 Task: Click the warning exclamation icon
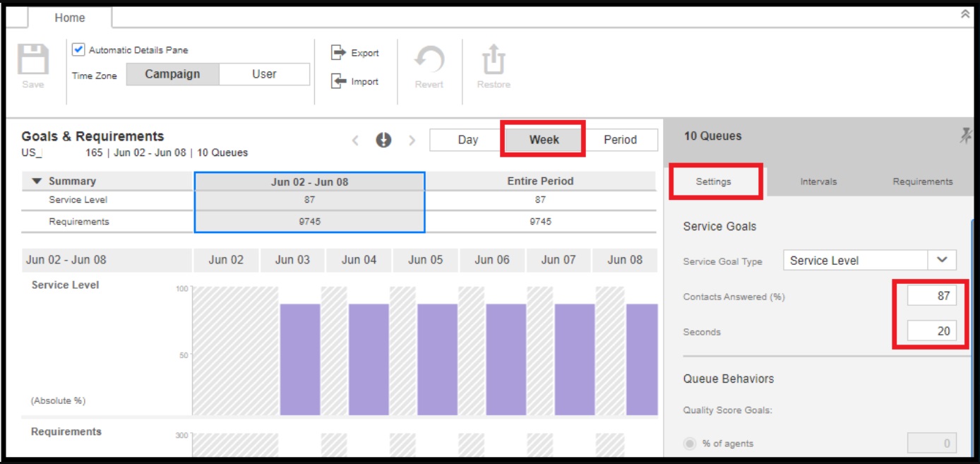pos(383,140)
